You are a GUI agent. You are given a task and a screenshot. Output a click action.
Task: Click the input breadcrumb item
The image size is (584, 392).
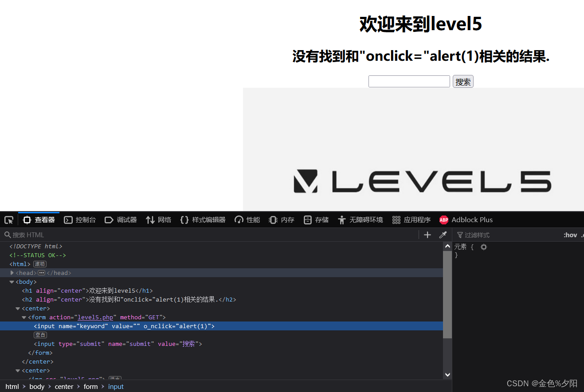(116, 387)
